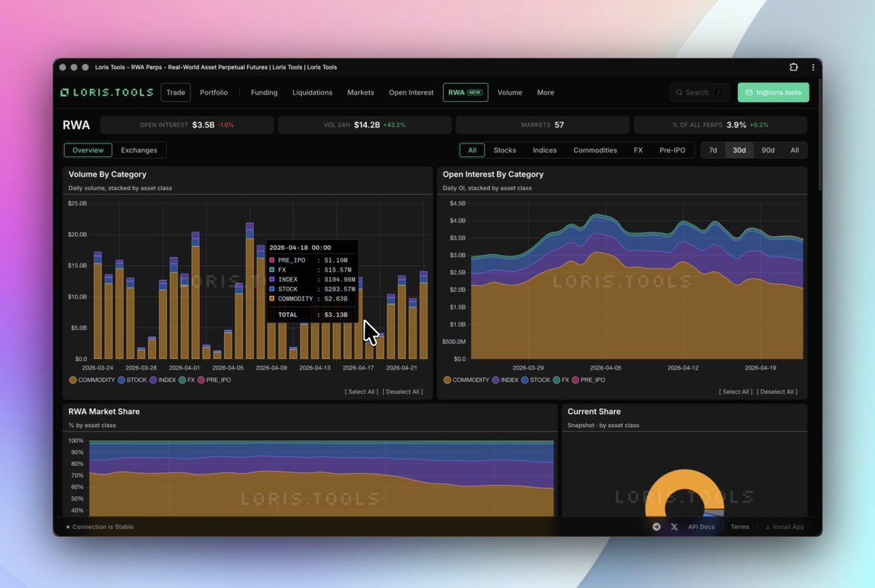Click Current Share panel title
Viewport: 875px width, 588px height.
pos(594,412)
